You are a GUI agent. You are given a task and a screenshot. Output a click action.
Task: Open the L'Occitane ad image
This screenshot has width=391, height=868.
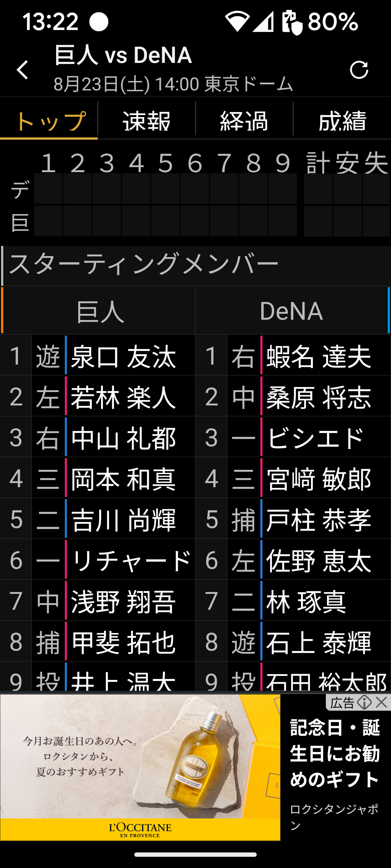[140, 767]
